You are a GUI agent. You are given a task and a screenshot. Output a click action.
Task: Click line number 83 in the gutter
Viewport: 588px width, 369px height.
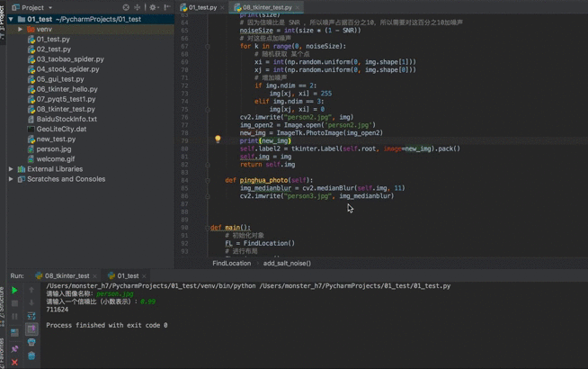tap(184, 173)
